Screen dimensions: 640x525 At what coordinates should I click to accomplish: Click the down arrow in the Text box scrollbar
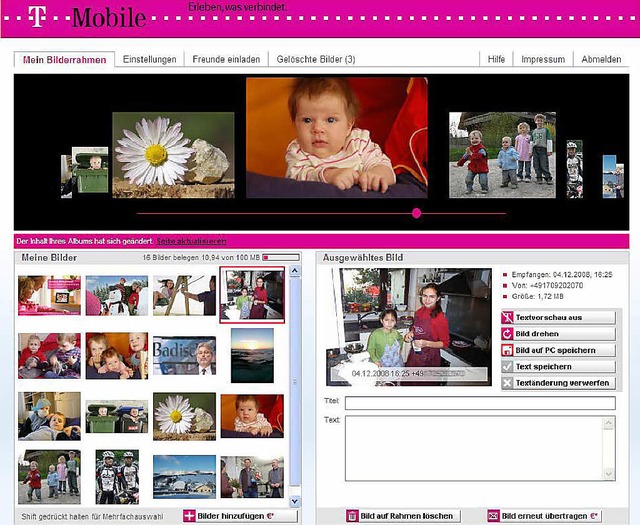[x=609, y=475]
